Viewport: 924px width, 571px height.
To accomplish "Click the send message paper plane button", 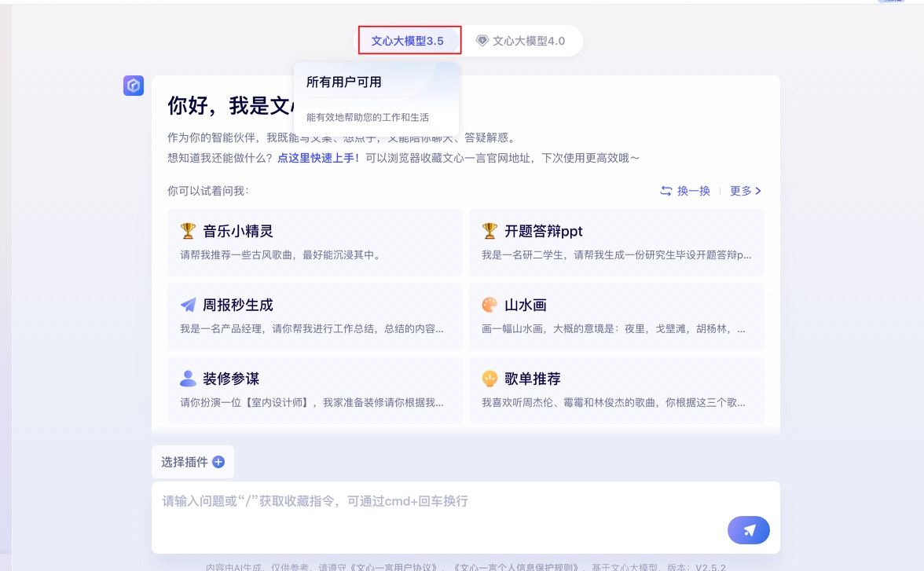I will [x=748, y=530].
